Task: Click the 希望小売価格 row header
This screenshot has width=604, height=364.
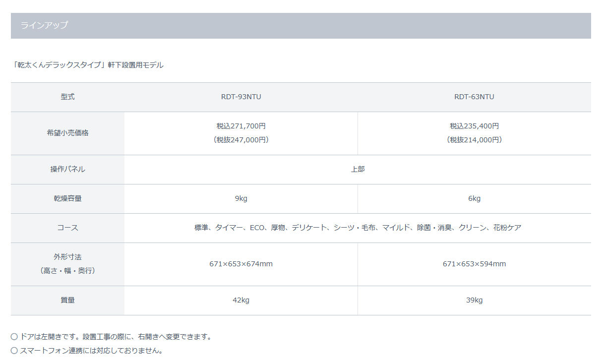Action: 67,133
